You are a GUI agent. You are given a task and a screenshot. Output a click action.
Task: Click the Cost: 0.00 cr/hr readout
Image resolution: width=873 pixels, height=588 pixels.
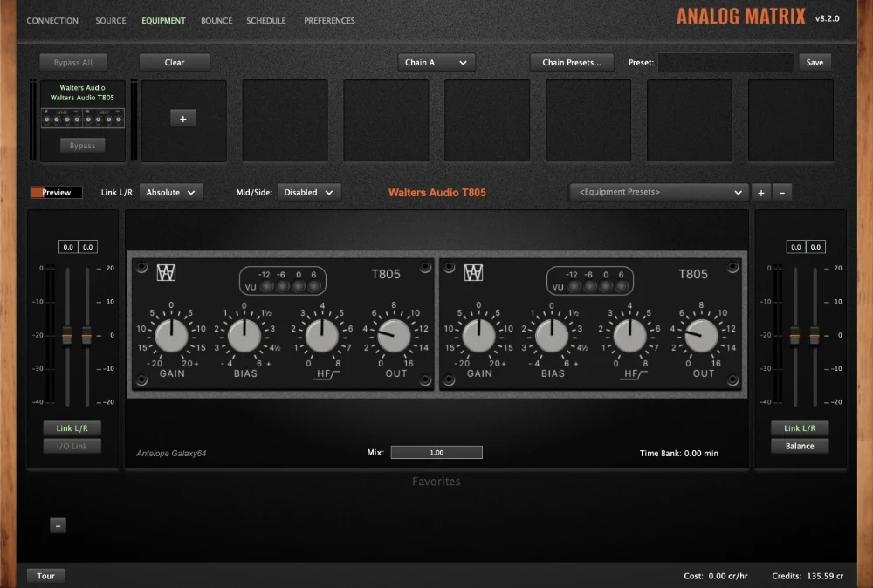(x=716, y=577)
